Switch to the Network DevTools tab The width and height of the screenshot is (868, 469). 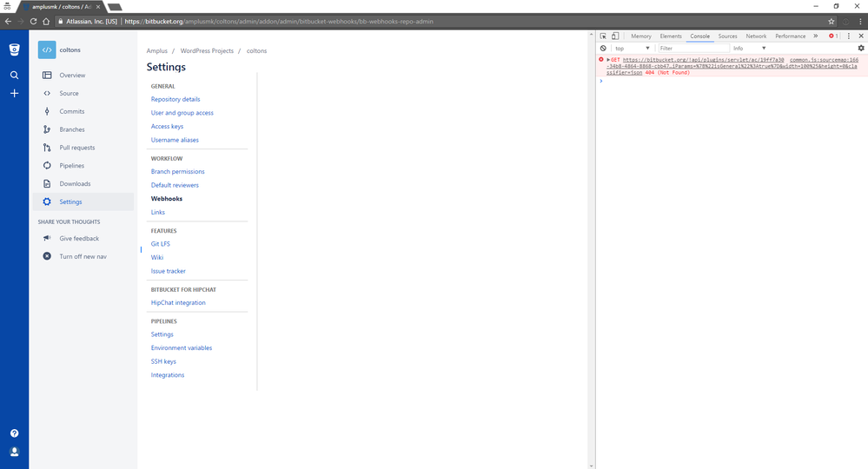[x=756, y=36]
